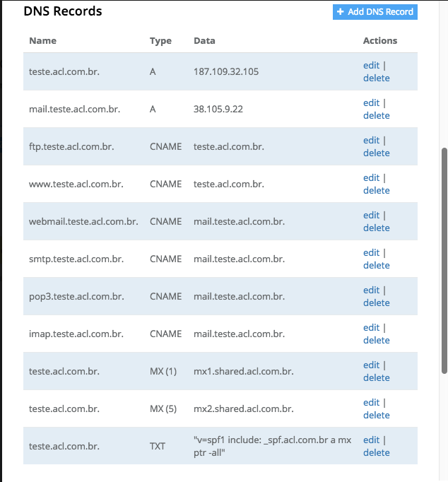
Task: Delete the ftp.teste.acl.com.br CNAME record
Action: pos(376,153)
